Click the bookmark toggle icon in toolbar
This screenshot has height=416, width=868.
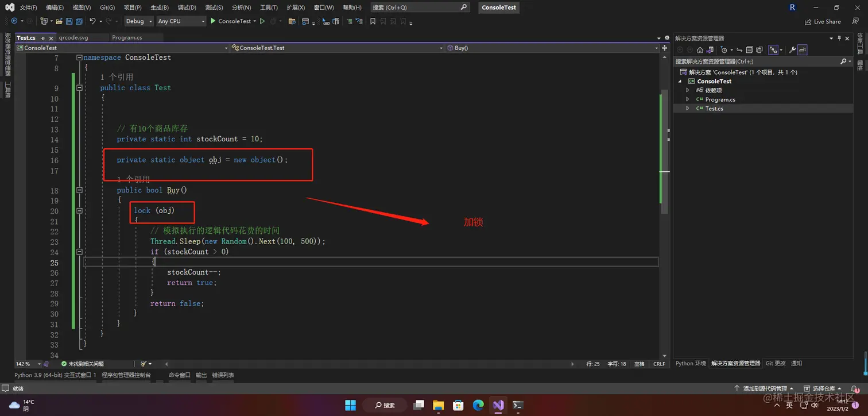(373, 21)
